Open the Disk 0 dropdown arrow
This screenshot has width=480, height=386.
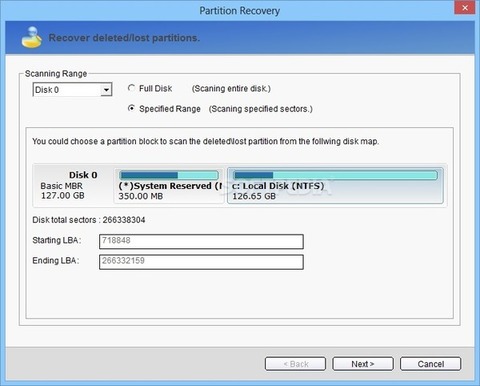point(106,90)
